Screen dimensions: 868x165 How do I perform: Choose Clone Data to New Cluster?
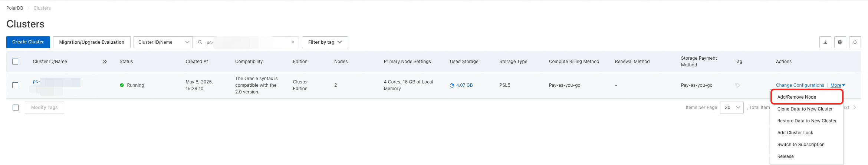[805, 109]
